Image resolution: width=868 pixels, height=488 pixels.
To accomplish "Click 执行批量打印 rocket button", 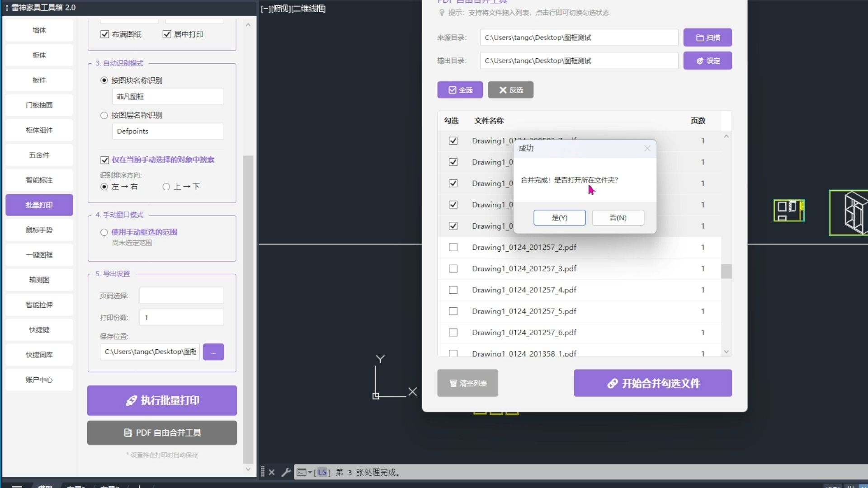I will click(x=162, y=400).
